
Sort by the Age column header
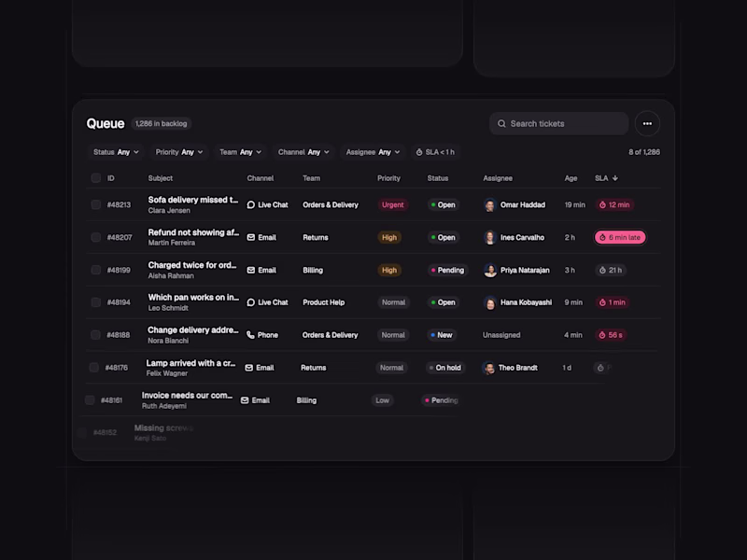[571, 178]
